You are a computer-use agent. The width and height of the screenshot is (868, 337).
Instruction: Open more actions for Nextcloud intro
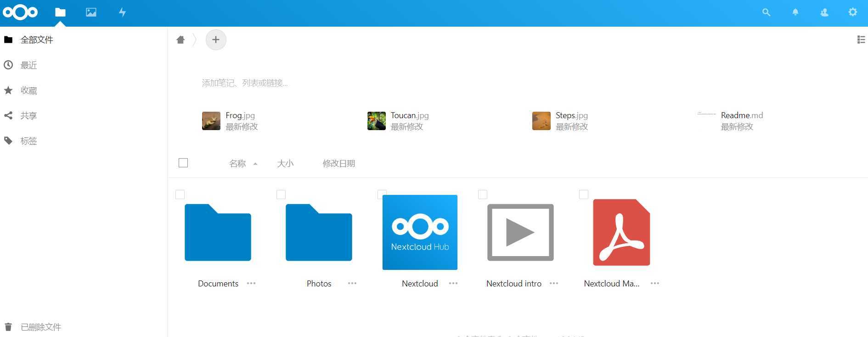[x=554, y=283]
